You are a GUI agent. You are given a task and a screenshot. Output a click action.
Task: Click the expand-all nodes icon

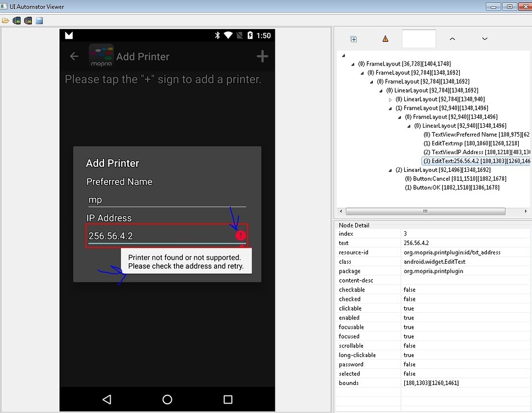tap(353, 39)
